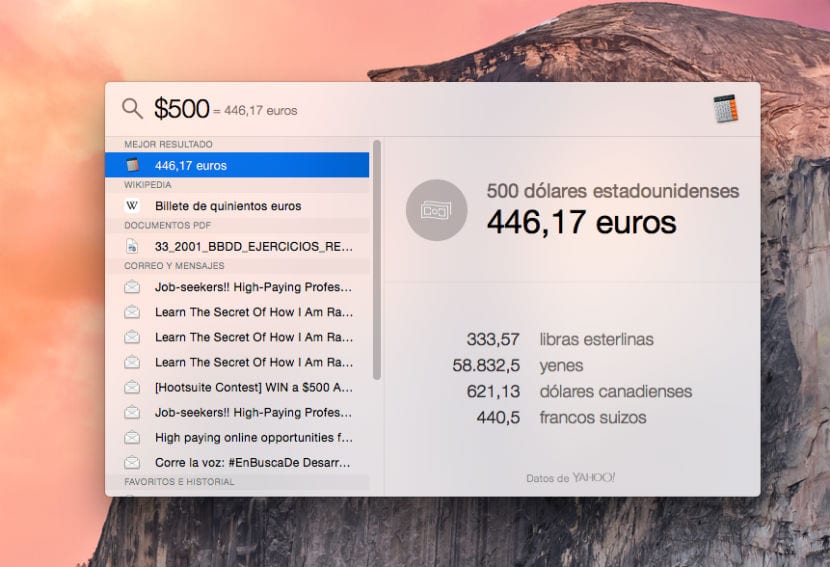Follow the Datos de Yahoo link
Image resolution: width=830 pixels, height=567 pixels.
click(570, 478)
